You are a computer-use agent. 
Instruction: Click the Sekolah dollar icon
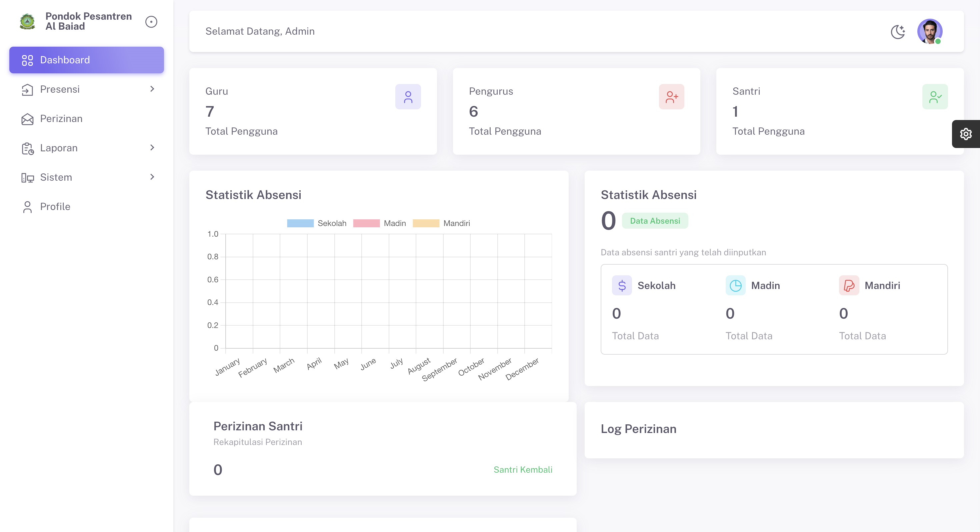tap(622, 285)
